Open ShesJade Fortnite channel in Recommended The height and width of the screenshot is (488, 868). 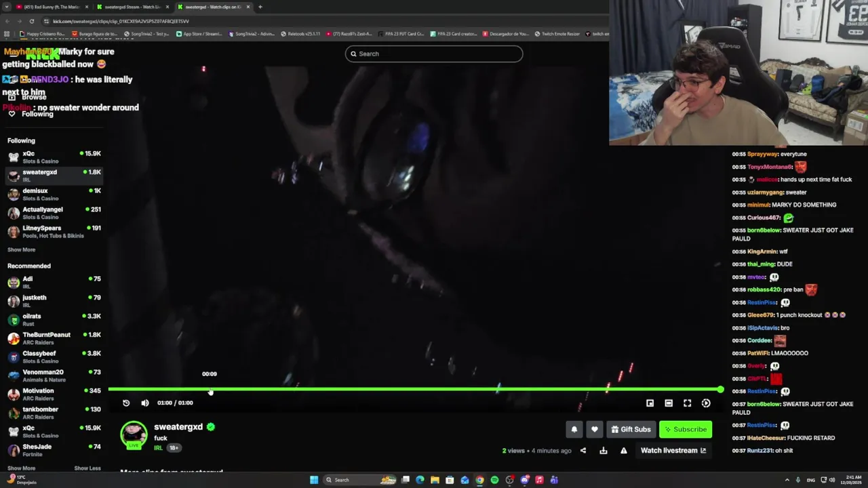(x=54, y=450)
